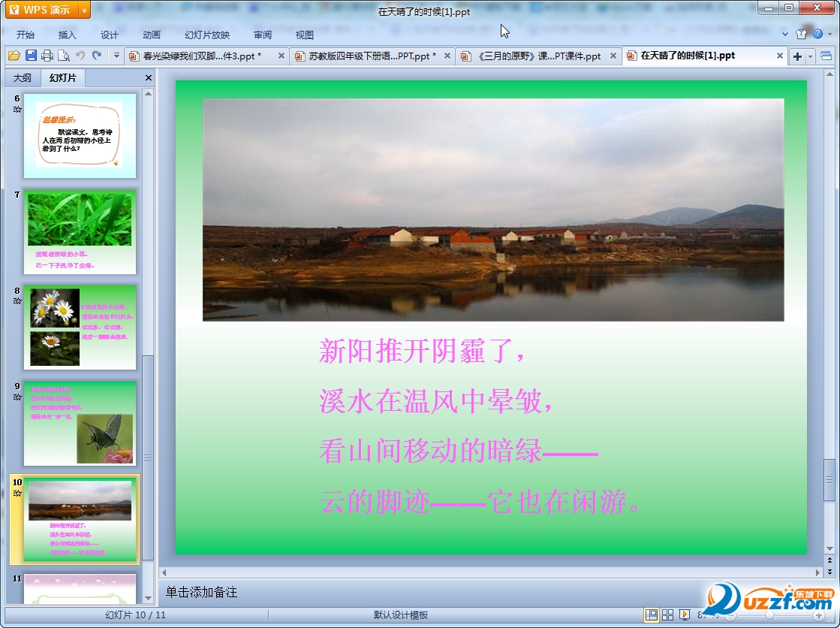
Task: Save the presentation with the floppy disk icon
Action: (x=31, y=56)
